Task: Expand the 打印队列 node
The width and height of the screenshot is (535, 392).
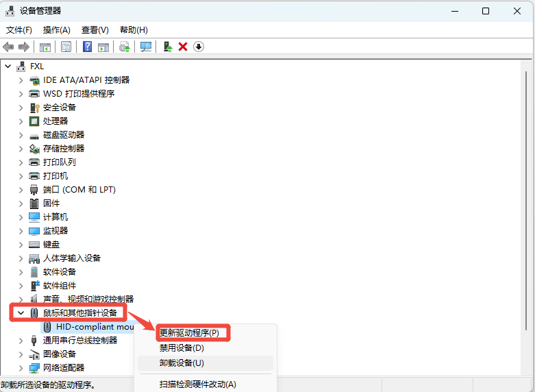Action: point(21,162)
